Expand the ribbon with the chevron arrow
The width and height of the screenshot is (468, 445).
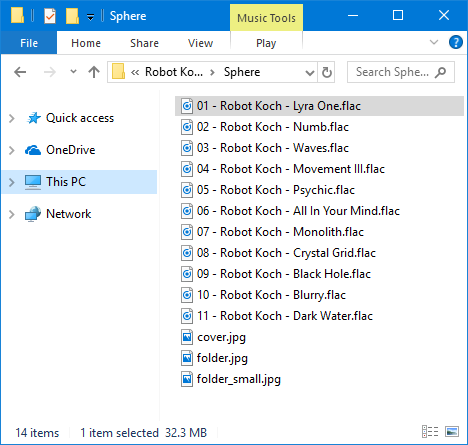click(434, 42)
